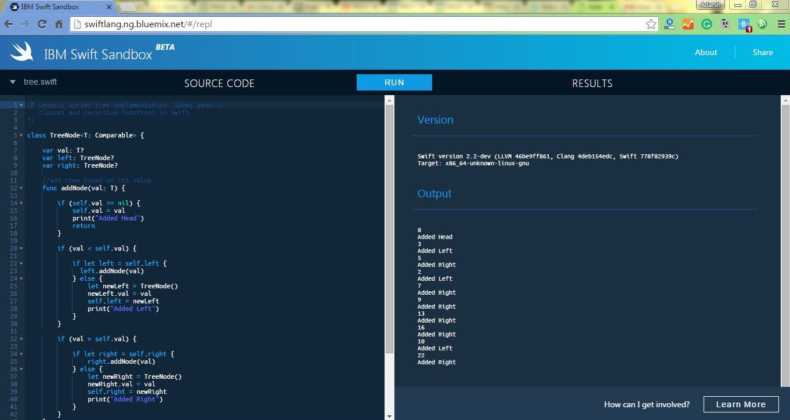Fold the else block containing newLeft
This screenshot has height=420, width=790.
click(x=21, y=278)
